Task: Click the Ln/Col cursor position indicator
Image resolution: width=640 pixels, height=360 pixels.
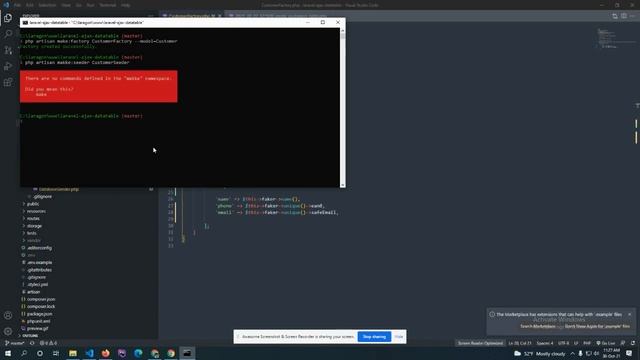Action: pos(520,343)
